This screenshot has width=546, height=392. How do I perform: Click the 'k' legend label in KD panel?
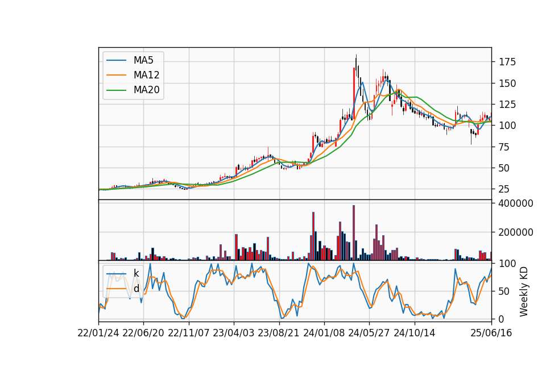tap(136, 273)
